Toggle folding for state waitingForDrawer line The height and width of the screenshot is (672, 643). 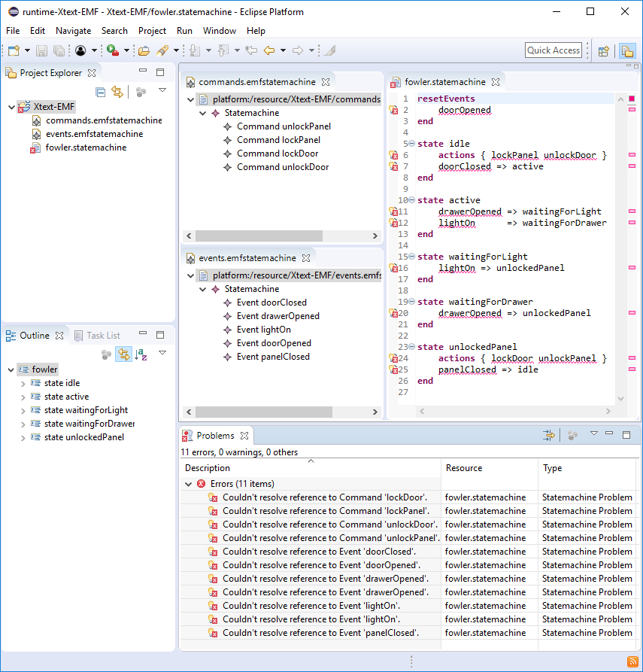coord(411,301)
